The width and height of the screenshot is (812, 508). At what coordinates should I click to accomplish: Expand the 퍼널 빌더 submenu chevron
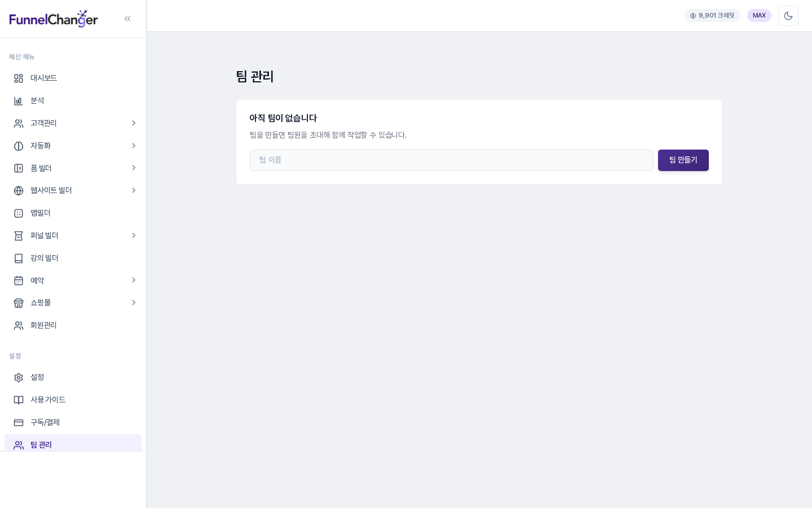click(x=134, y=235)
